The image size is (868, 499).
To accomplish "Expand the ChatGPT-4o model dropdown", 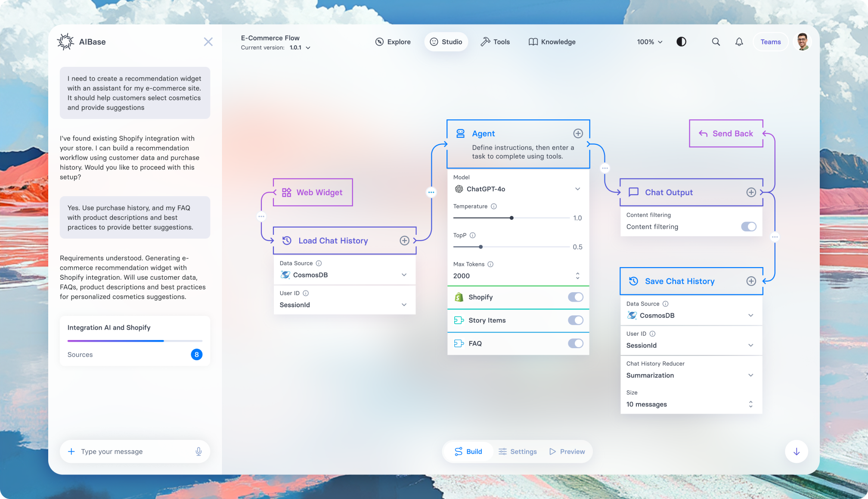I will (x=577, y=189).
